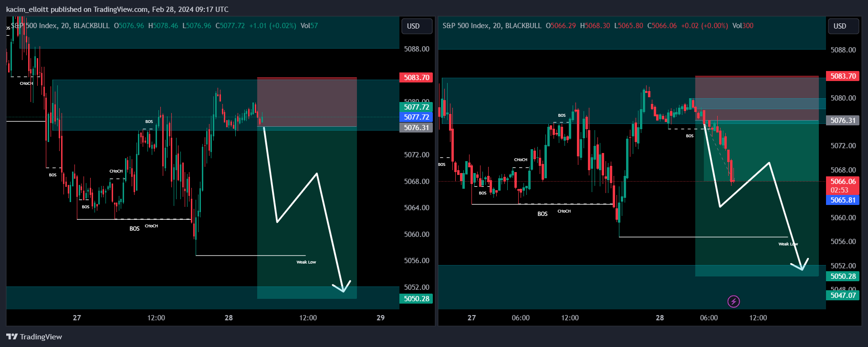This screenshot has height=347, width=868.
Task: Click the +1.01 (+0.02%) change value
Action: (x=272, y=26)
